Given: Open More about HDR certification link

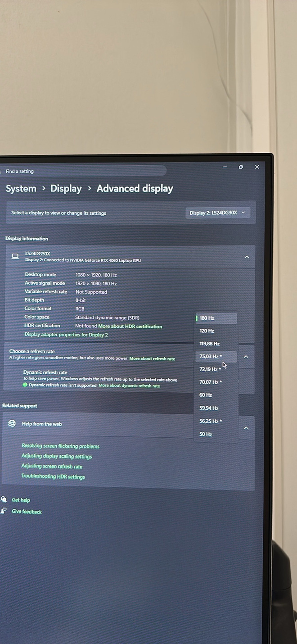Looking at the screenshot, I should click(130, 327).
